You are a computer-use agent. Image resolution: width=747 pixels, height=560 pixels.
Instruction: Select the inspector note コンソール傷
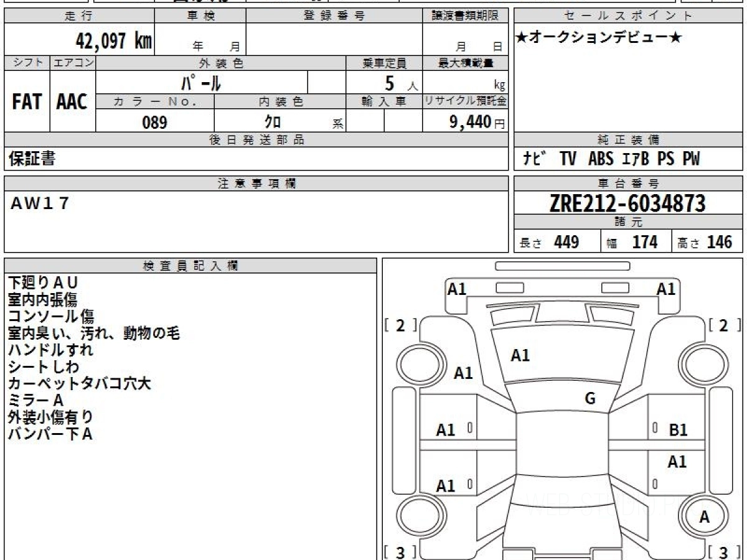point(51,317)
